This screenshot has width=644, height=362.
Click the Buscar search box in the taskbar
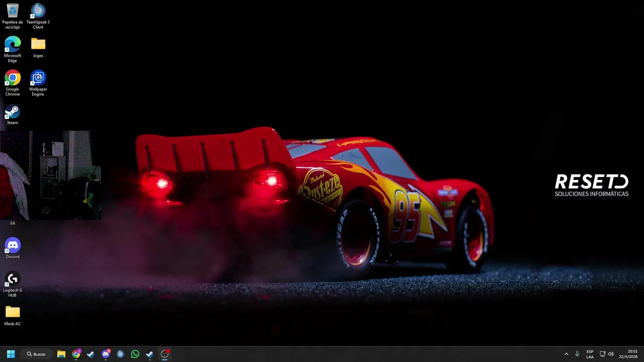pos(37,354)
